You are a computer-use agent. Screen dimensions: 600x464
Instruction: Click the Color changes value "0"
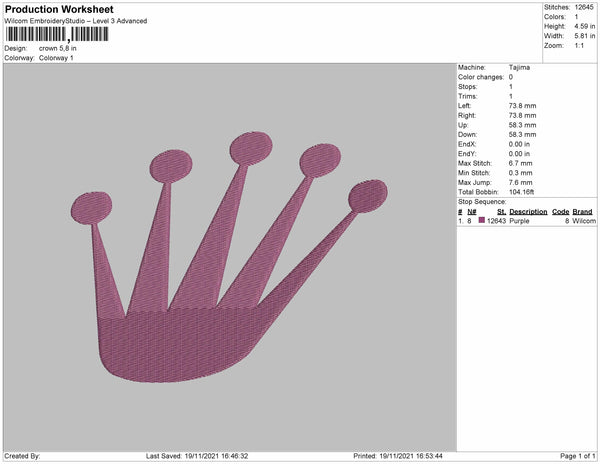click(511, 77)
